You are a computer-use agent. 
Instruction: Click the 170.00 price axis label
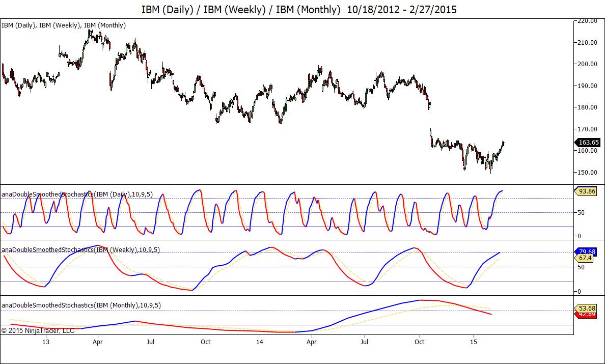tap(587, 129)
